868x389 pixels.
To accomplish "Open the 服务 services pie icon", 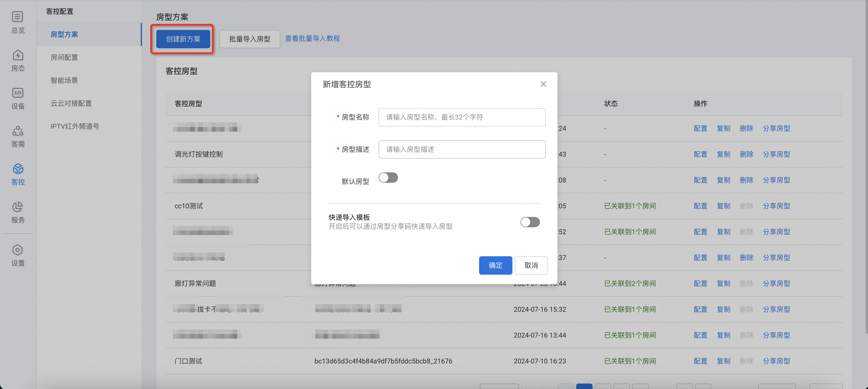I will [18, 207].
